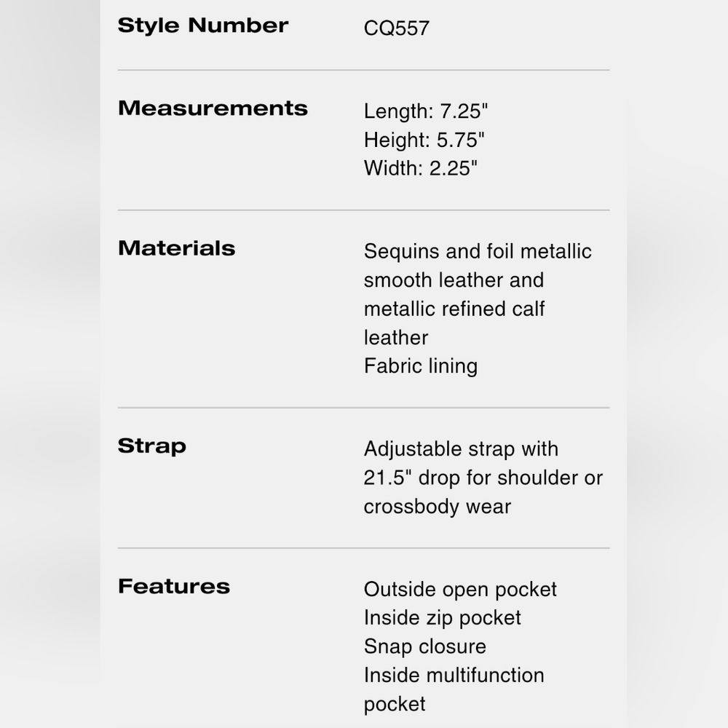Click the Strap heading
The width and height of the screenshot is (728, 728).
152,447
